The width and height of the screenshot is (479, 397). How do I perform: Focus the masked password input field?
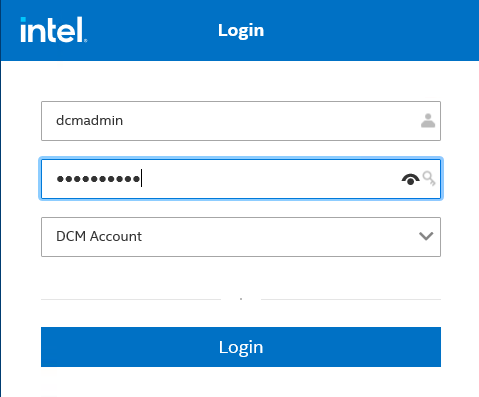[241, 179]
